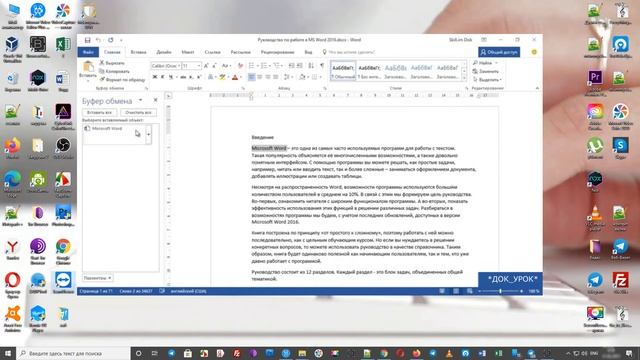Apply borders to the paragraph
Screen dimensions: 640x360
coord(315,77)
